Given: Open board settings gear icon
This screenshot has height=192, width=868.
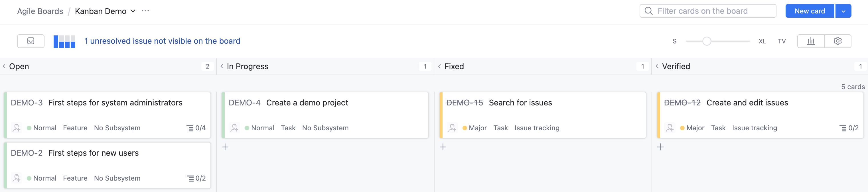Looking at the screenshot, I should point(838,41).
